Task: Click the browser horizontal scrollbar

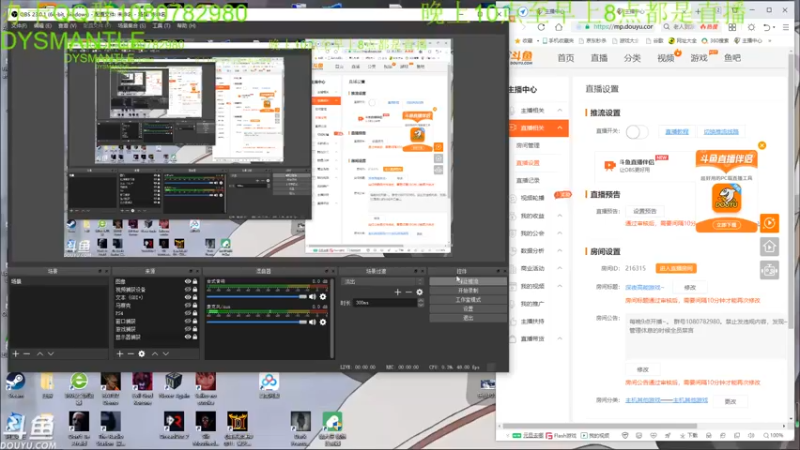Action: [x=600, y=426]
